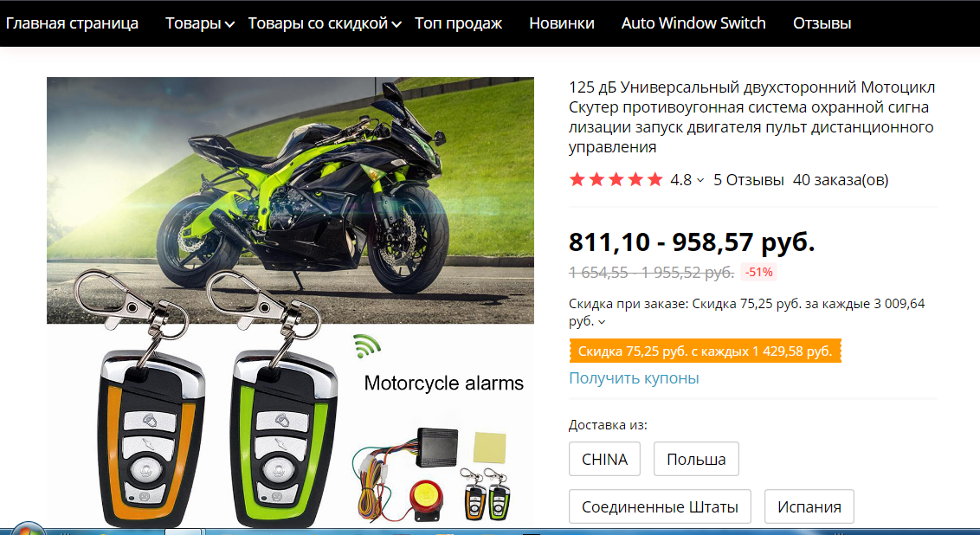The image size is (980, 535).
Task: Expand the Товары dropdown chevron
Action: point(230,24)
